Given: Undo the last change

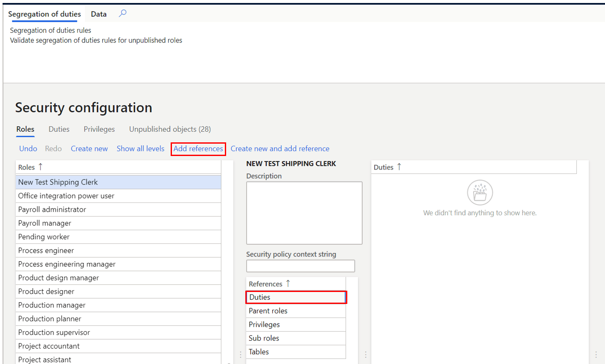Looking at the screenshot, I should tap(28, 148).
